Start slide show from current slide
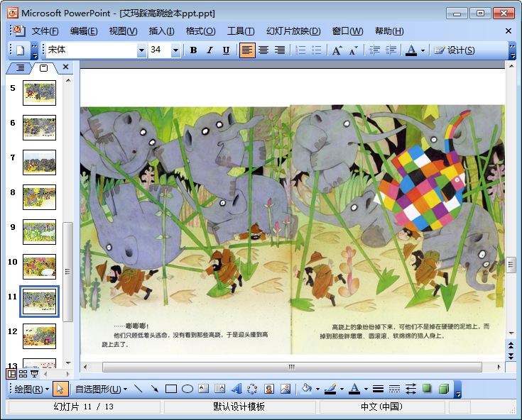This screenshot has width=522, height=420. (x=34, y=374)
